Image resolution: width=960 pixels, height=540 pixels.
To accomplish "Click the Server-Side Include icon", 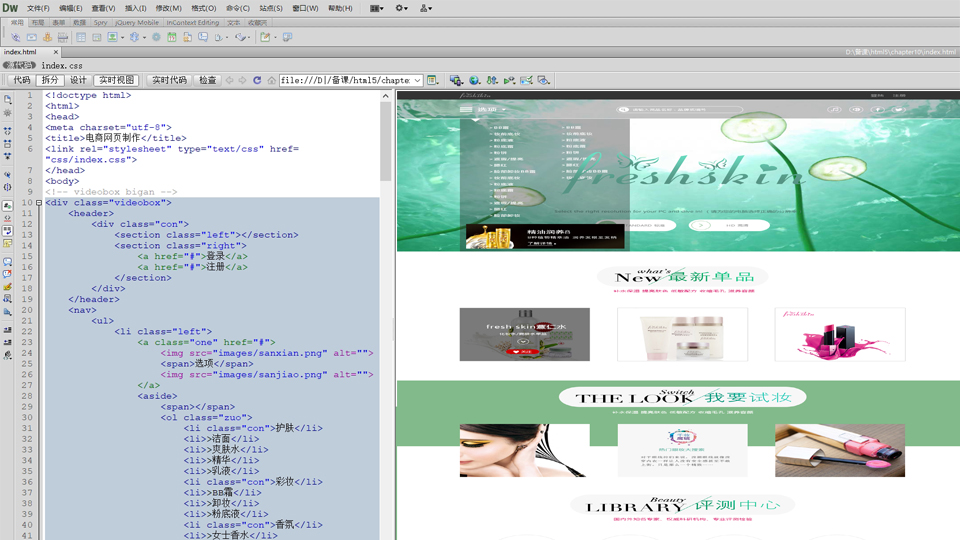I will [187, 37].
